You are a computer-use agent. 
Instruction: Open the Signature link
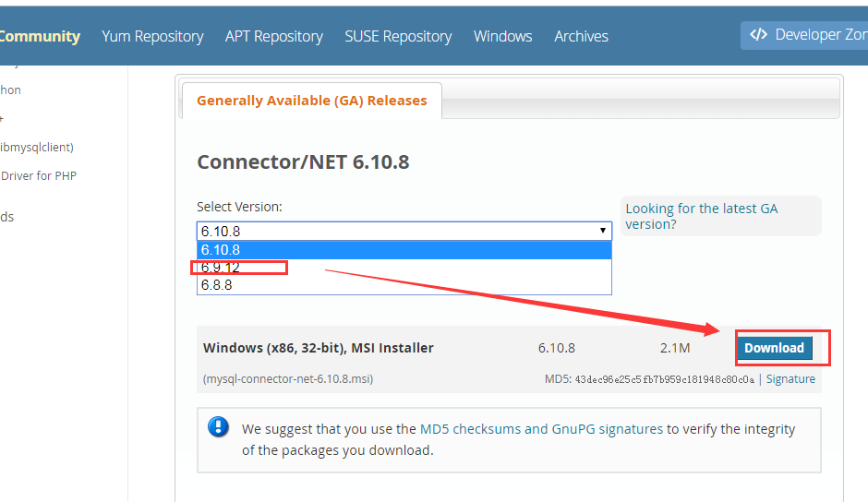point(790,379)
